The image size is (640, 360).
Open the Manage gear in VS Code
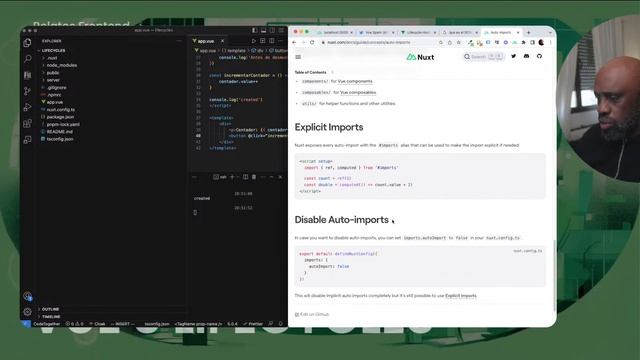27,312
